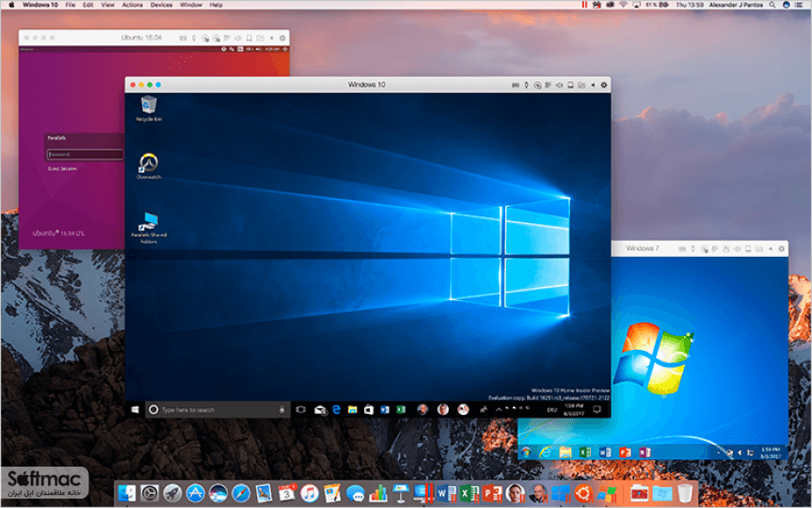Select Parallels Shared Folders desktop icon
This screenshot has width=812, height=508.
click(x=149, y=228)
